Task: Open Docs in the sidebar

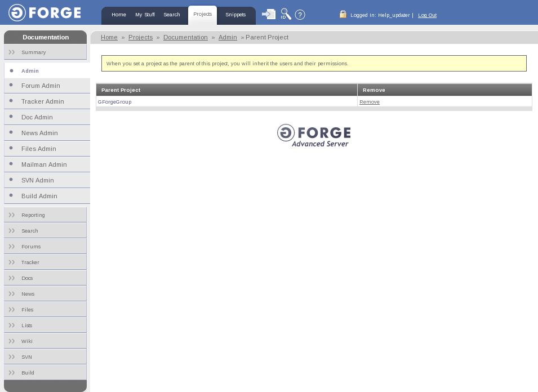Action: pyautogui.click(x=45, y=278)
